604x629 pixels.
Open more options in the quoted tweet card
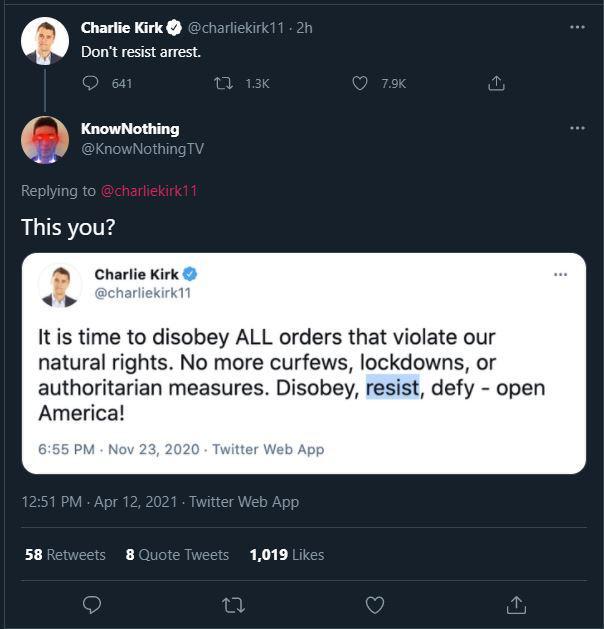560,274
